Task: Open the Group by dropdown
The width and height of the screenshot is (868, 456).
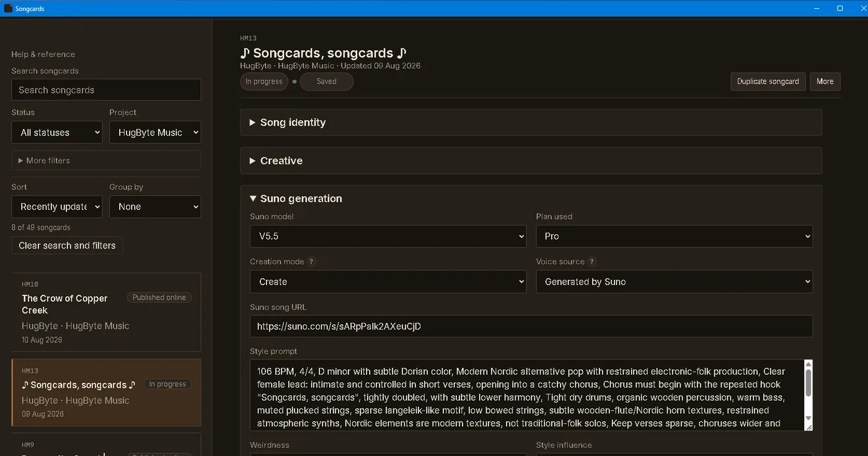Action: click(x=155, y=207)
